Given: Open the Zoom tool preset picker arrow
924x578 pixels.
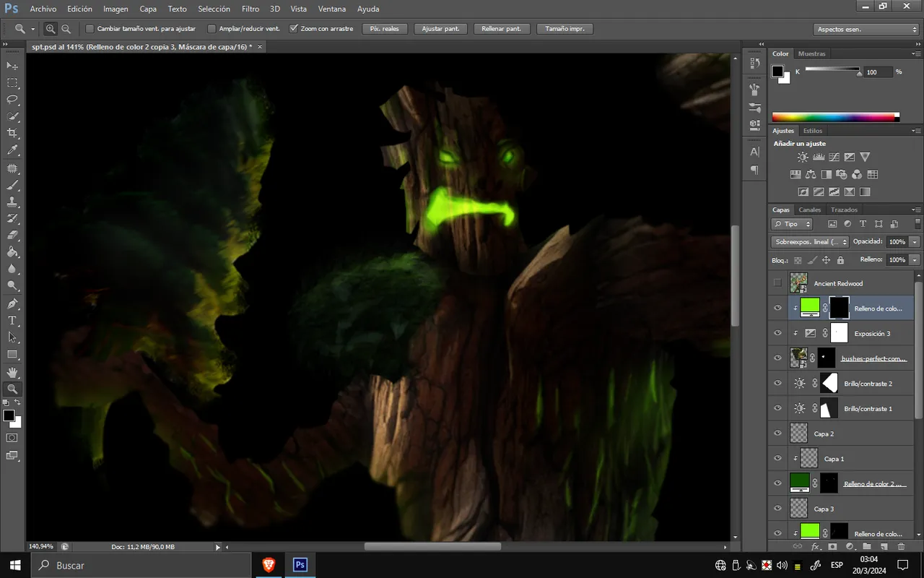Looking at the screenshot, I should click(x=33, y=30).
